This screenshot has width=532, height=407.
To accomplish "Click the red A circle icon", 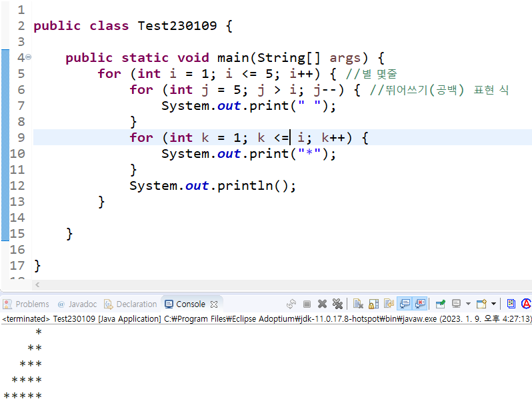I will 526,304.
